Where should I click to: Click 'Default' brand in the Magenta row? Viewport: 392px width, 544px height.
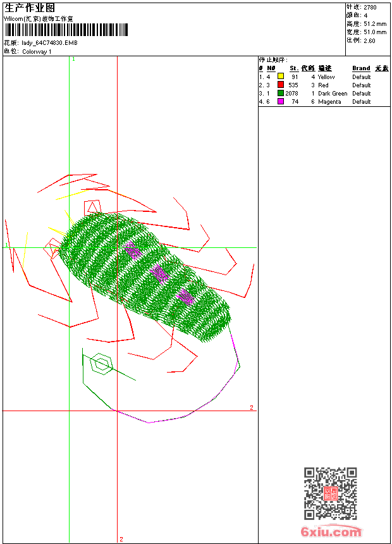click(x=361, y=102)
